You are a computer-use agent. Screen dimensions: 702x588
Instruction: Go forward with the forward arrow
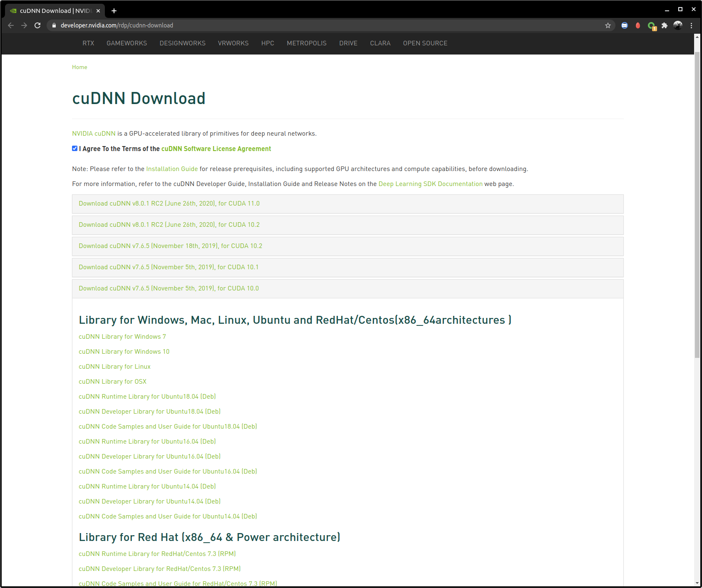tap(24, 25)
